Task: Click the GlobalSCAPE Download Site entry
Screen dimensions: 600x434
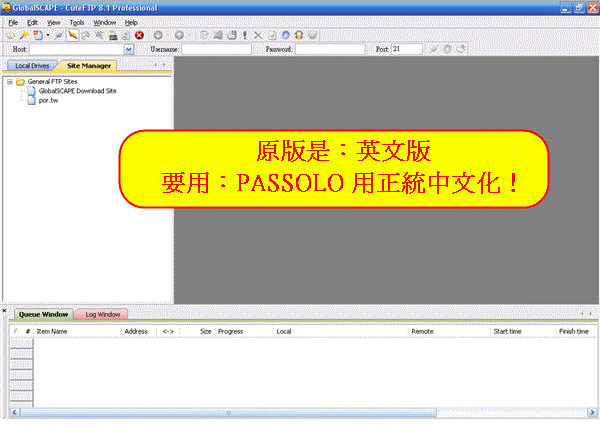Action: (x=84, y=91)
